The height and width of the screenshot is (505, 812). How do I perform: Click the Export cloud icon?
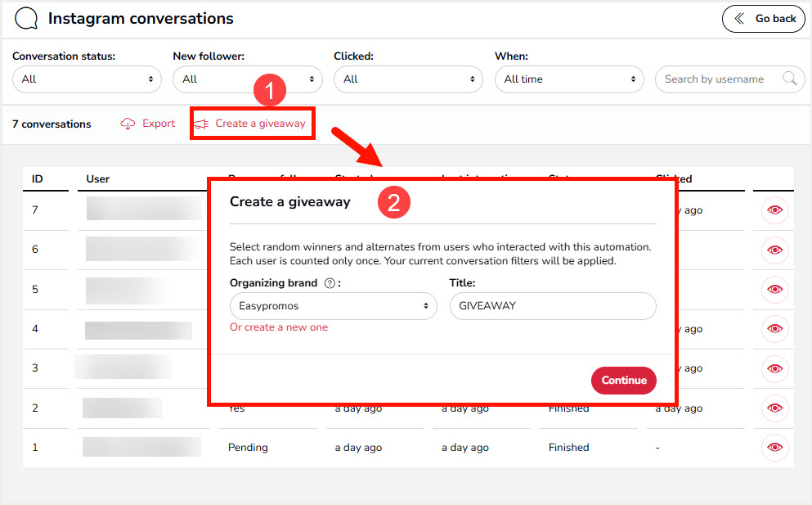click(x=128, y=124)
